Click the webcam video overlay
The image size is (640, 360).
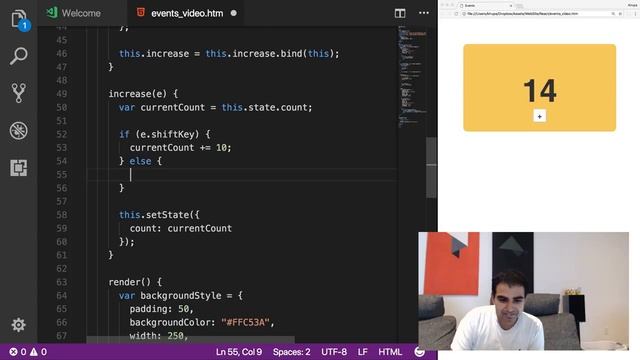(x=523, y=291)
